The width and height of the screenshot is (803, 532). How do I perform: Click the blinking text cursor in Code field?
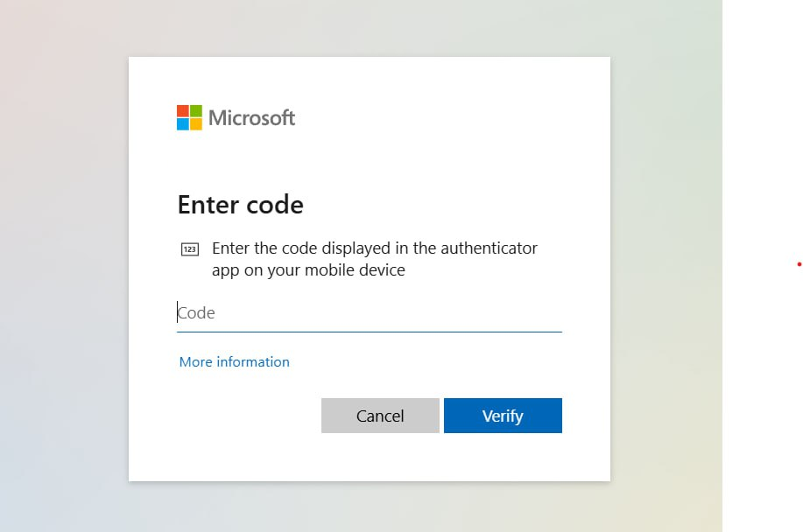(178, 312)
